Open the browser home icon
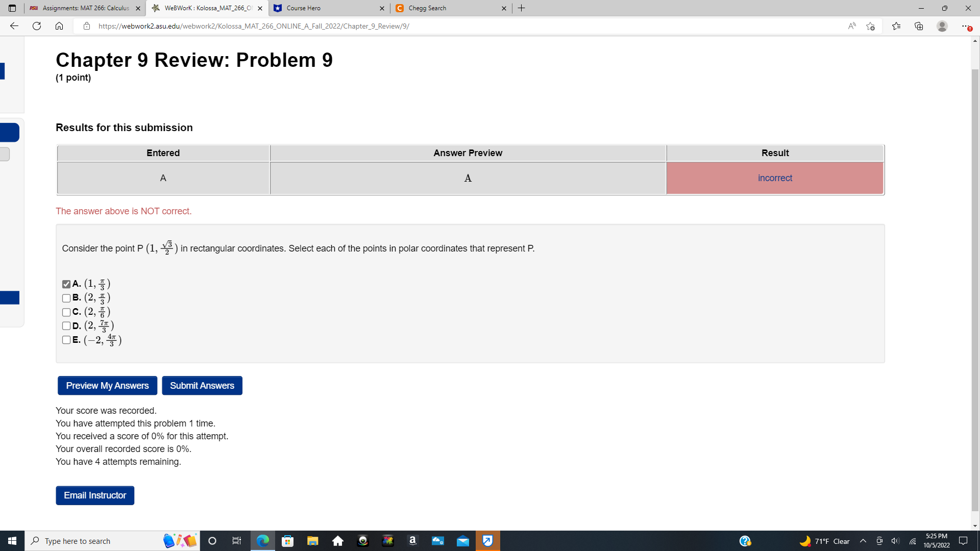The image size is (980, 551). 59,26
